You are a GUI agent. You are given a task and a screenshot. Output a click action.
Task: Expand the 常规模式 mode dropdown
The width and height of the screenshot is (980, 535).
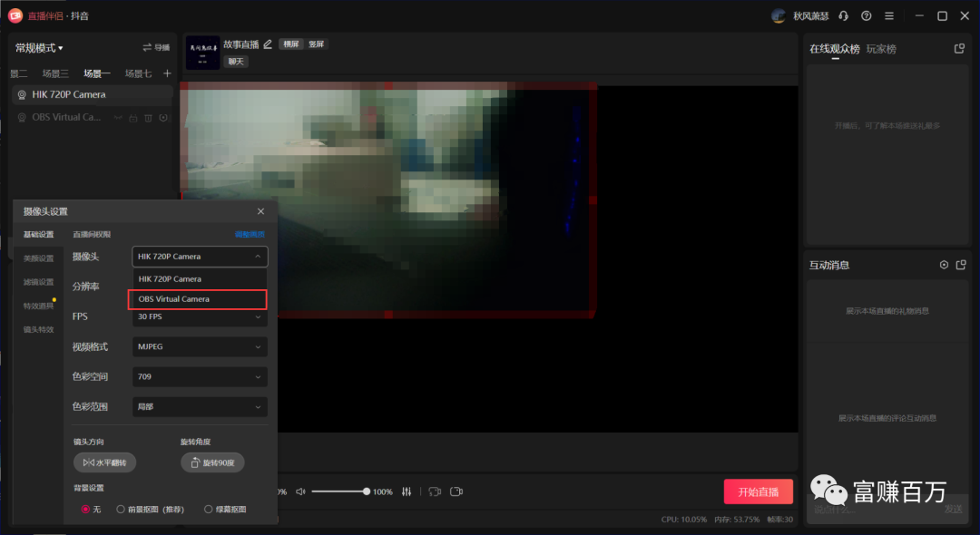pos(40,48)
